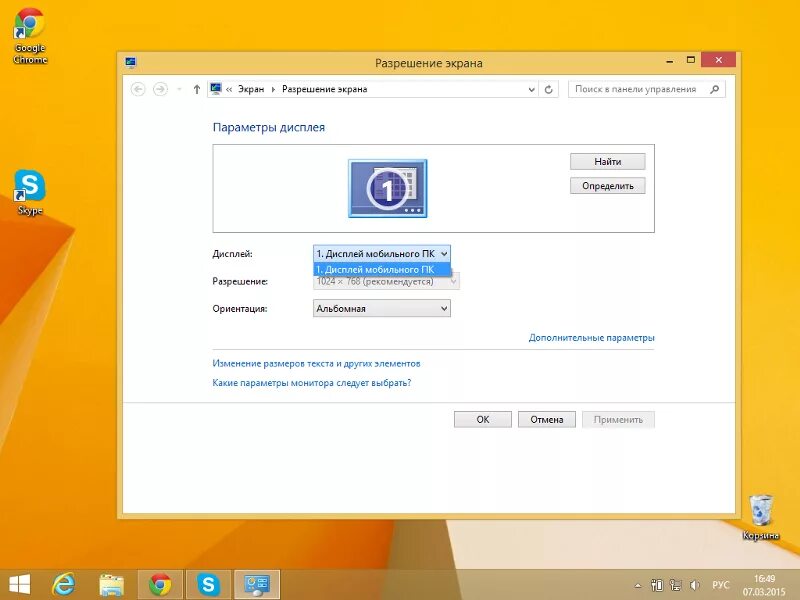
Task: Launch Internet Explorer from taskbar
Action: [64, 584]
